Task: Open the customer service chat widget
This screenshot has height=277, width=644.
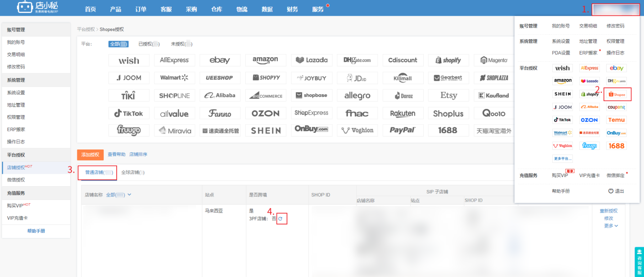Action: point(639,262)
